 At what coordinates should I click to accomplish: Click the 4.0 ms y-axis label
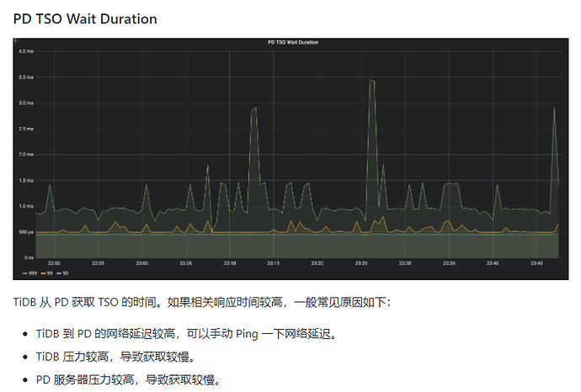(x=26, y=51)
